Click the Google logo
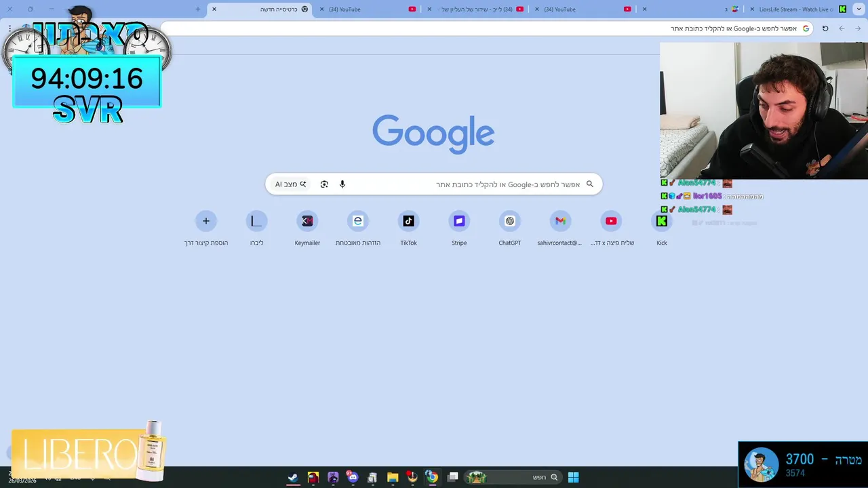 pos(433,134)
